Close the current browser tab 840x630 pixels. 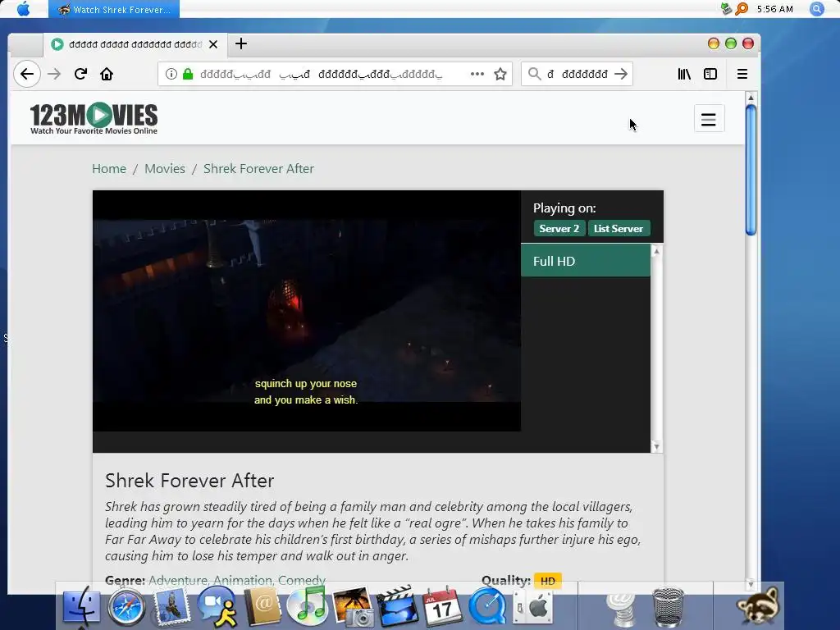(213, 44)
